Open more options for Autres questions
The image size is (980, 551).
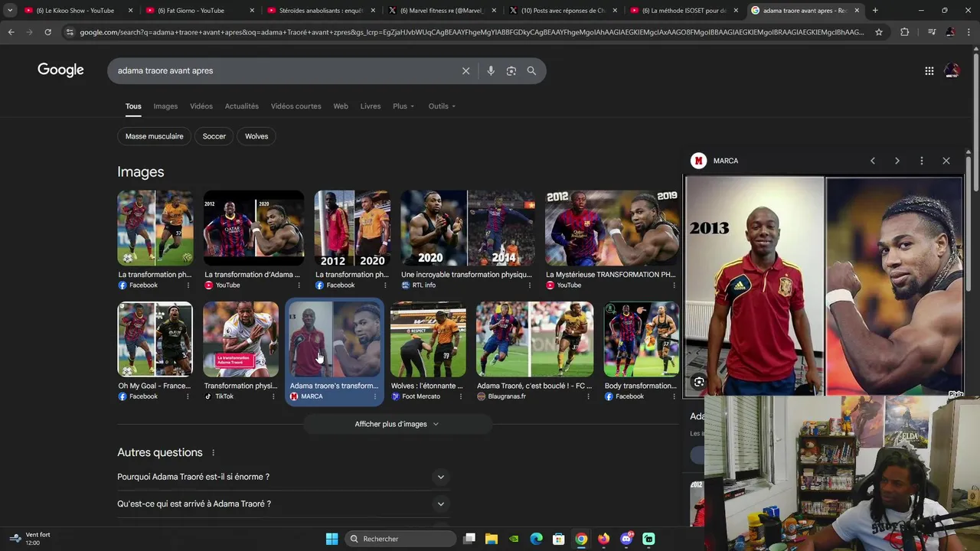pos(213,452)
